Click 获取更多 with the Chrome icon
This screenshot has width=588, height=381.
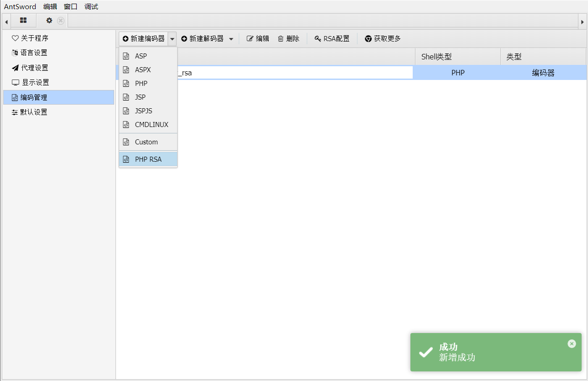pyautogui.click(x=383, y=39)
